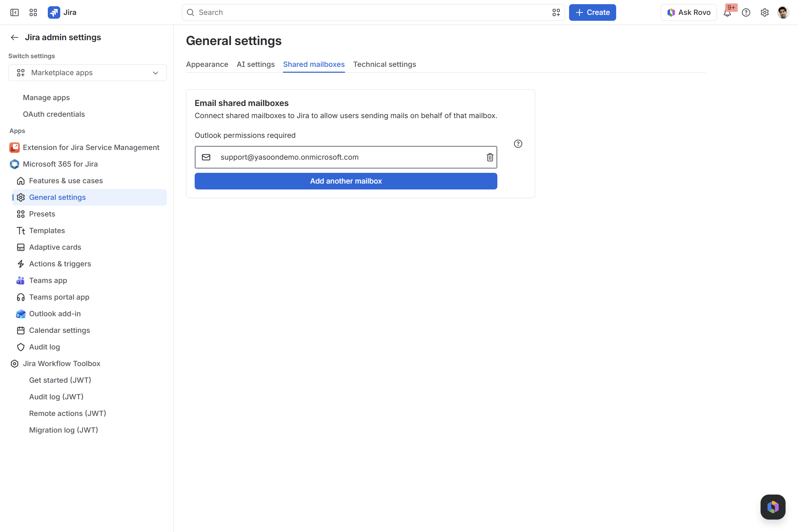Open Migration log (JWT)
Viewport: 798px width, 532px height.
(x=63, y=430)
